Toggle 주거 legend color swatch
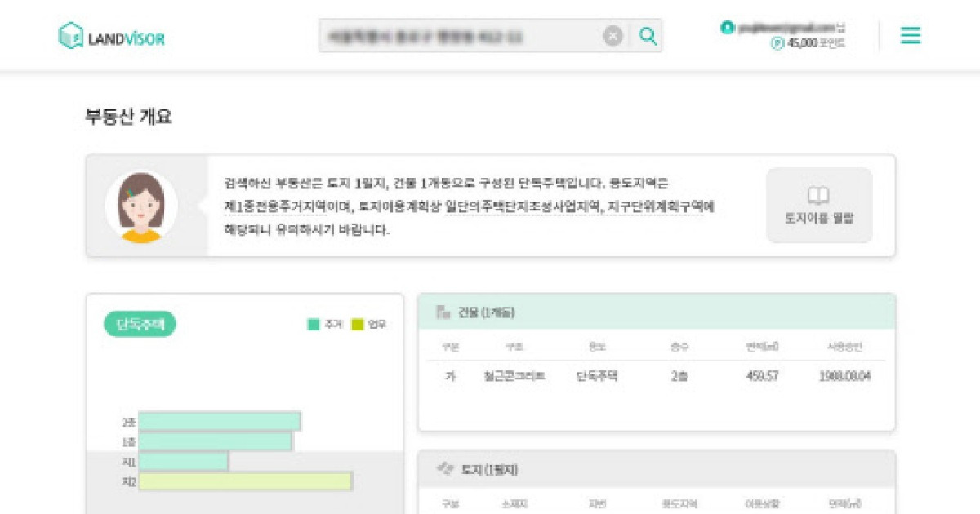The width and height of the screenshot is (980, 514). click(313, 325)
